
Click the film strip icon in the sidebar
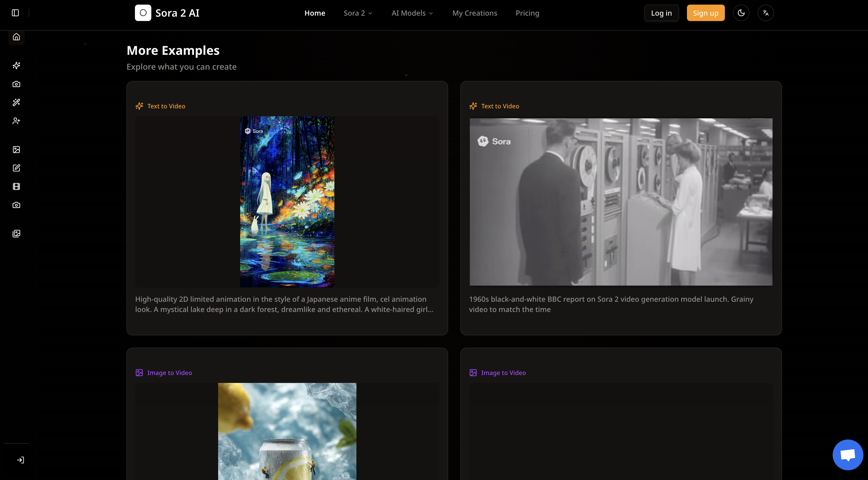16,186
